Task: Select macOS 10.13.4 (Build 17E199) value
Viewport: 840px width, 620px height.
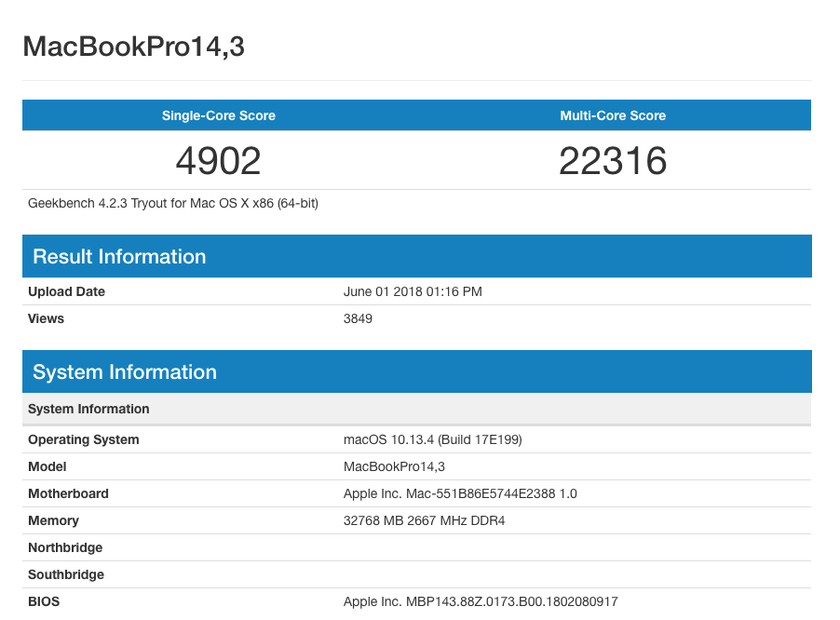Action: click(433, 439)
